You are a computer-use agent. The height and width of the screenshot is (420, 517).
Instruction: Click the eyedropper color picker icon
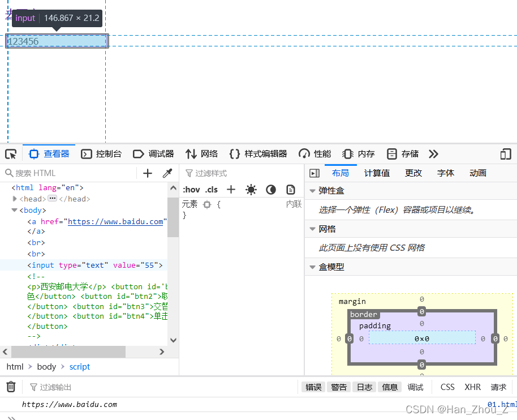pyautogui.click(x=167, y=173)
